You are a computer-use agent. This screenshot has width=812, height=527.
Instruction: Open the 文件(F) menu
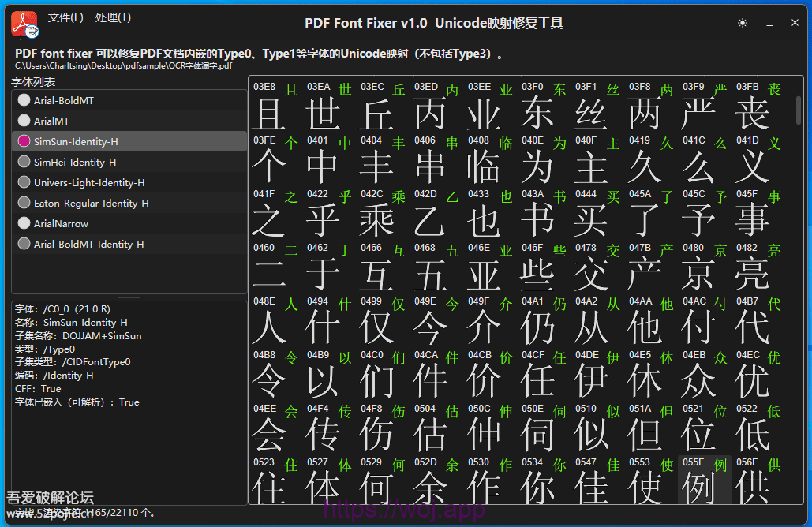click(65, 17)
